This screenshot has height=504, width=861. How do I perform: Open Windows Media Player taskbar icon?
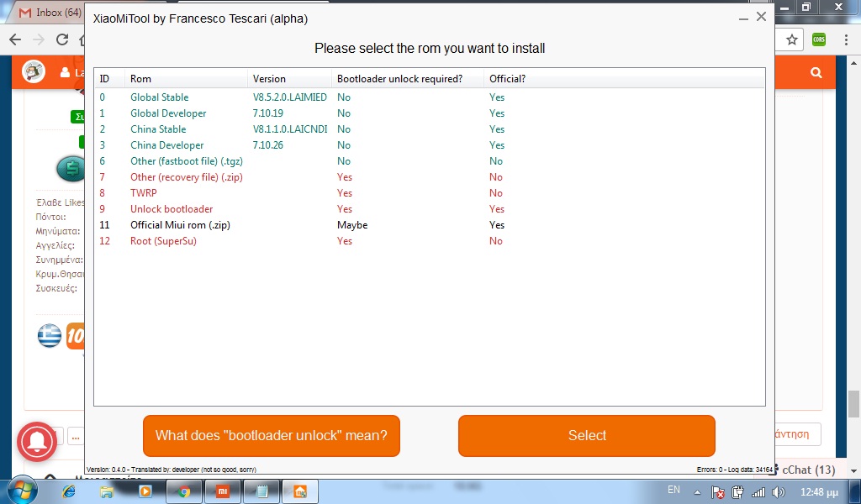(145, 491)
